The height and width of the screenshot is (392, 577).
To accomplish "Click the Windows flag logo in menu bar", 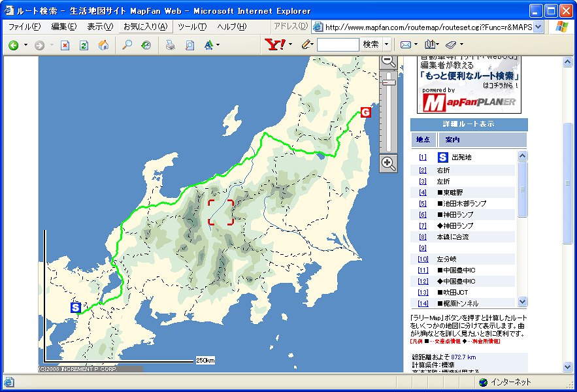I will 561,27.
